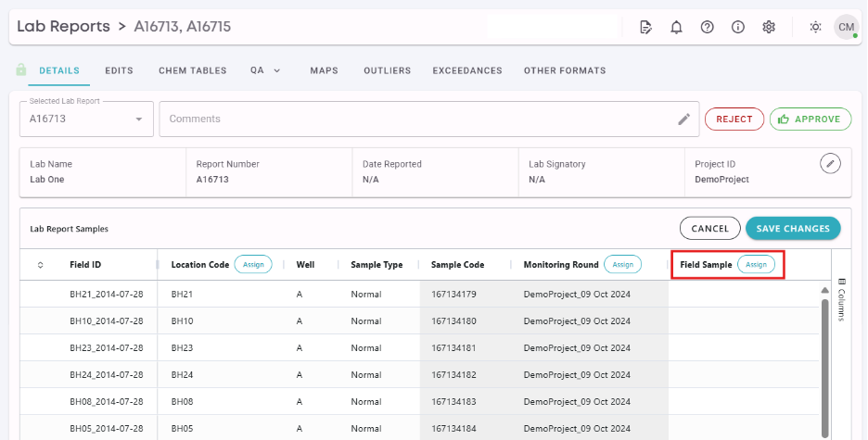Screen dimensions: 868x440
Task: Open the CM user avatar menu
Action: point(846,27)
